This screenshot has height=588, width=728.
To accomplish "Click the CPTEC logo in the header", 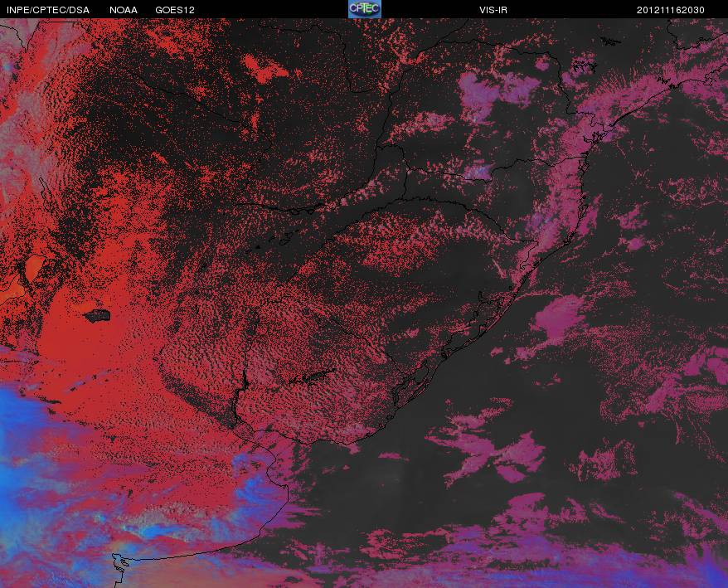I will click(x=365, y=9).
